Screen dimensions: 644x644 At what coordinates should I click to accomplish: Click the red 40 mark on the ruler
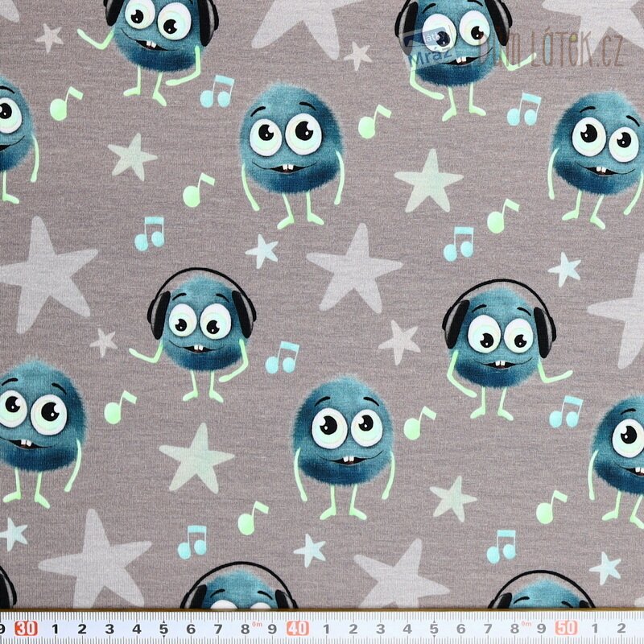point(297,628)
